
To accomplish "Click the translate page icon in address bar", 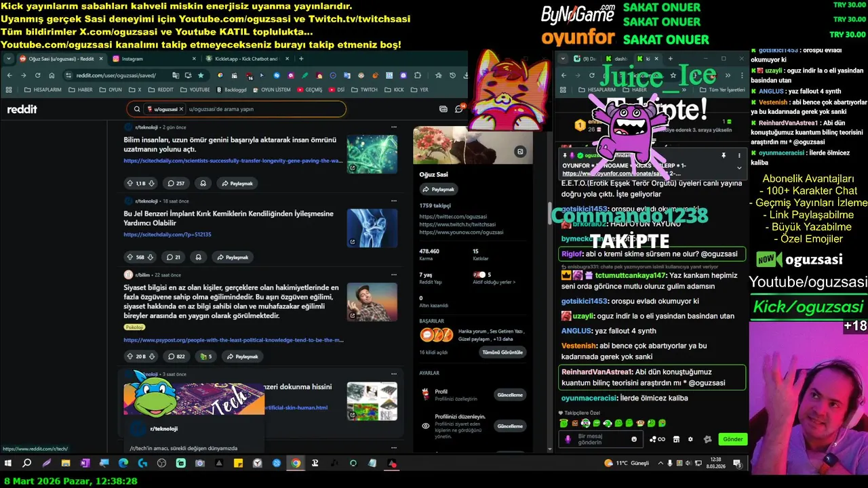I will pos(176,75).
